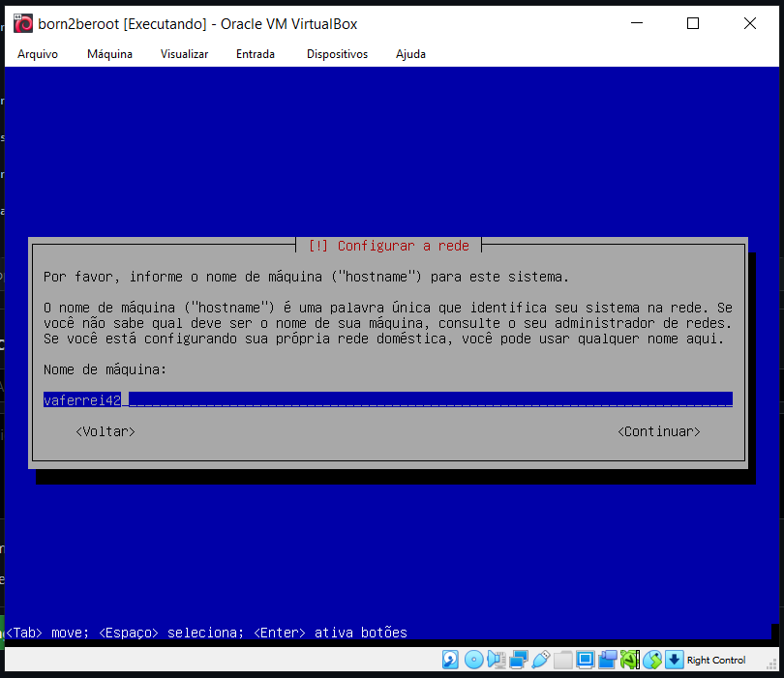The height and width of the screenshot is (678, 784).
Task: Activate the <Voltar> button
Action: (106, 431)
